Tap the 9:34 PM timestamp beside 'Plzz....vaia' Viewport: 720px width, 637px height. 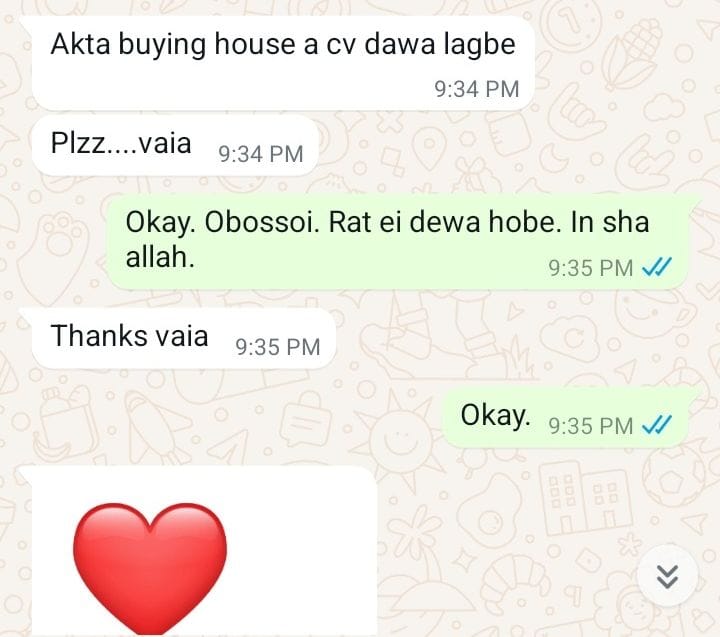pyautogui.click(x=261, y=154)
